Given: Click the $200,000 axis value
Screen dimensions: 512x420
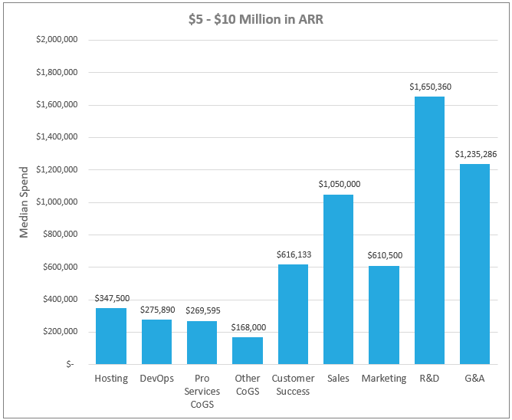Looking at the screenshot, I should [61, 332].
